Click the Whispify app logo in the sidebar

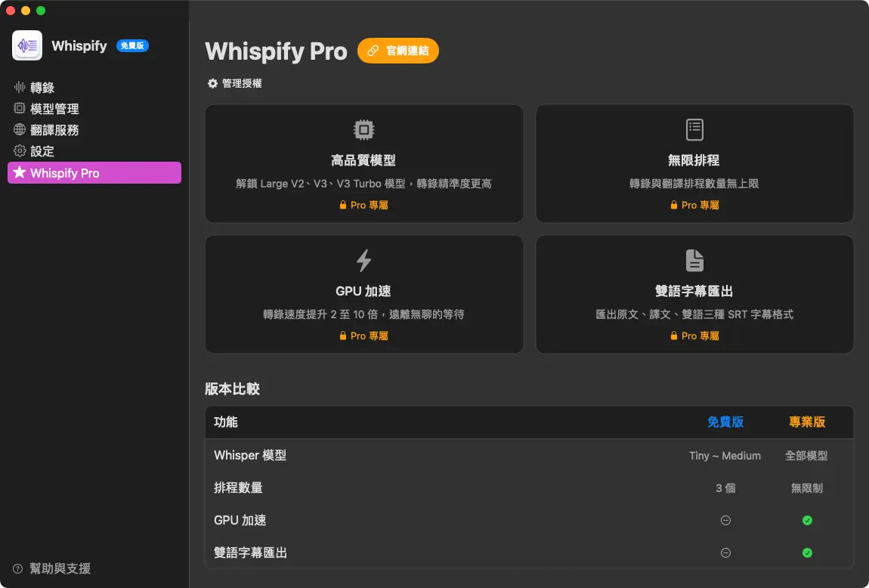tap(26, 46)
